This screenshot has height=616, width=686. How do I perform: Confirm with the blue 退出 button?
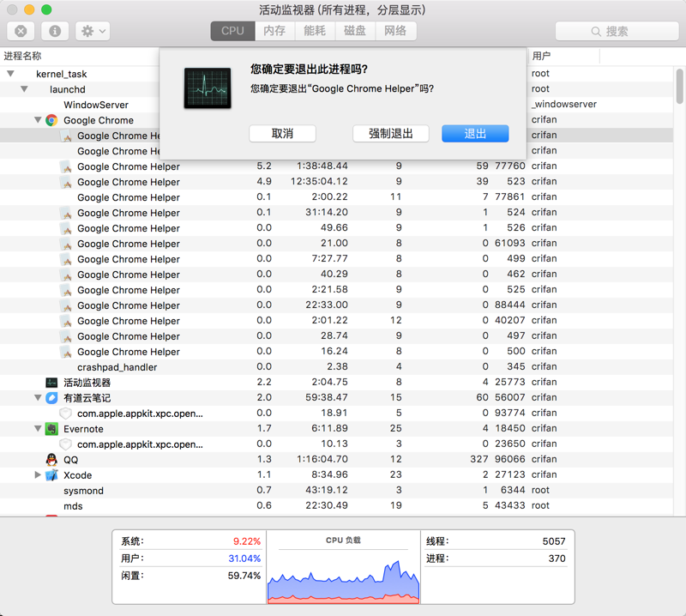pyautogui.click(x=475, y=134)
